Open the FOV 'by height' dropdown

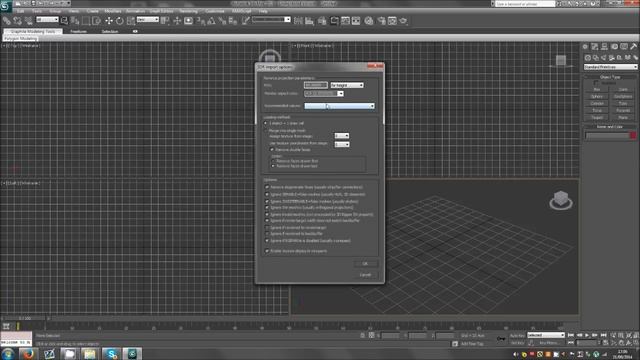tap(347, 85)
